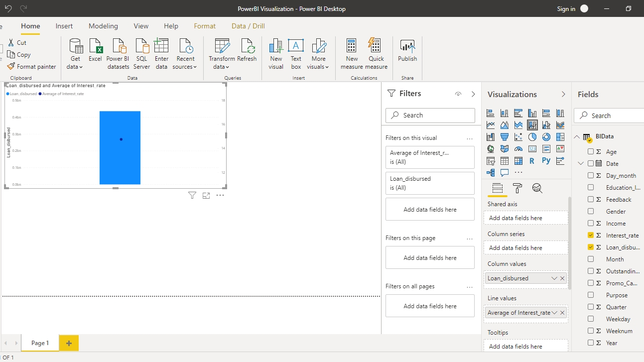Screen dimensions: 644x362
Task: Open Focus mode on the chart
Action: click(x=206, y=196)
